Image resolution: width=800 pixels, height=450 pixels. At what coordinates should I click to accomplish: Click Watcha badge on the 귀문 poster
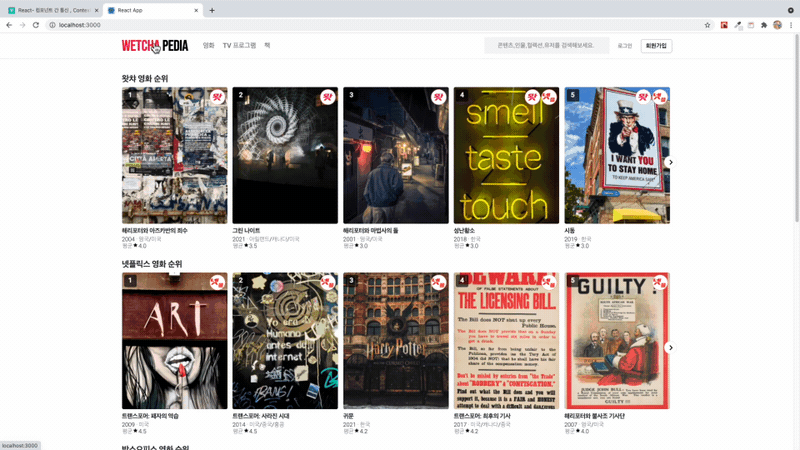coord(438,282)
